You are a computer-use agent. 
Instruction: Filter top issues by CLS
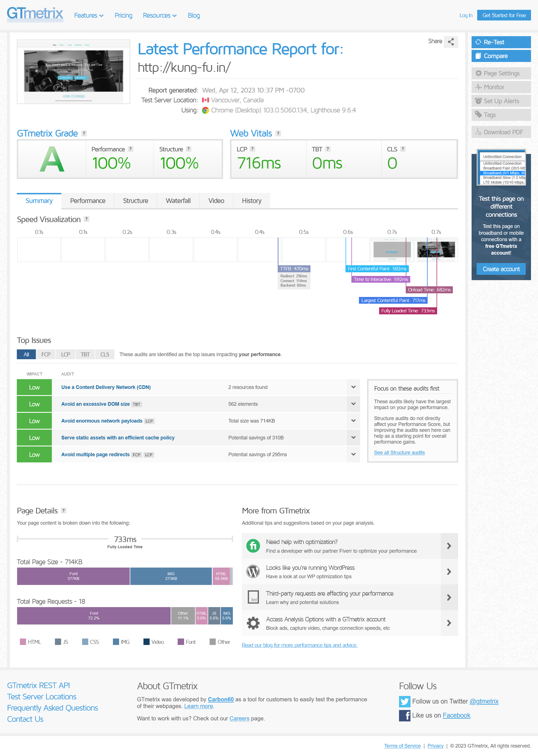click(x=105, y=354)
